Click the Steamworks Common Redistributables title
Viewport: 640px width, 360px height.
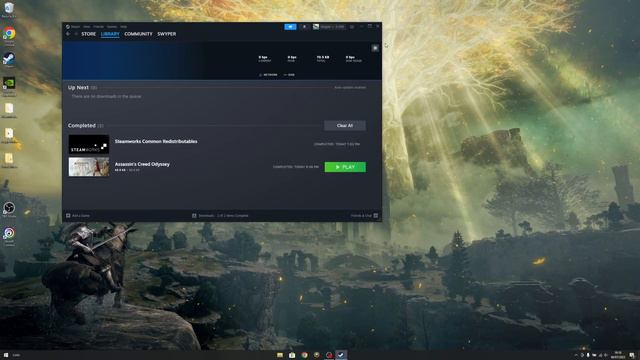(156, 141)
